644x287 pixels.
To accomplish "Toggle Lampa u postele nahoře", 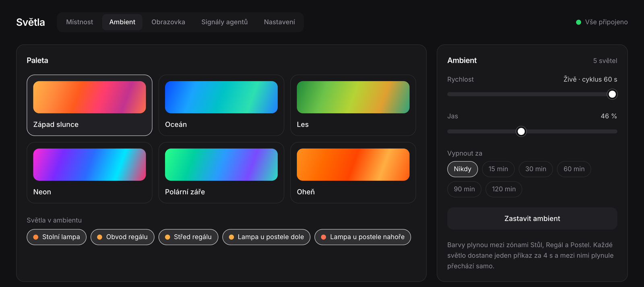I will click(x=363, y=237).
